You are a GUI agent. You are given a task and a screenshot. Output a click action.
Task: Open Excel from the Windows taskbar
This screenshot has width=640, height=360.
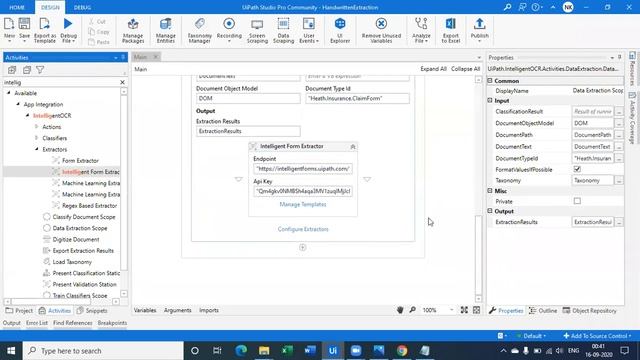point(287,351)
